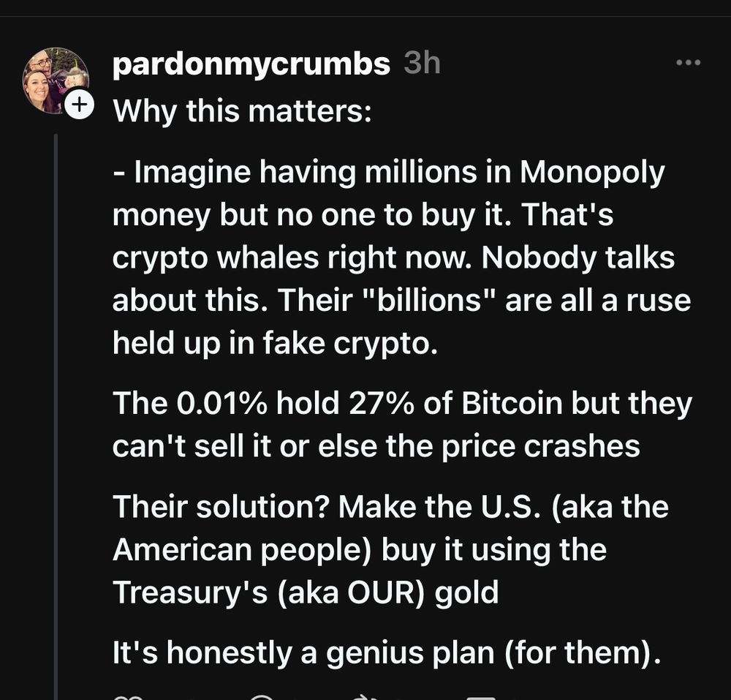Tap the plus follow badge on avatar
Viewport: 731px width, 700px height.
79,105
